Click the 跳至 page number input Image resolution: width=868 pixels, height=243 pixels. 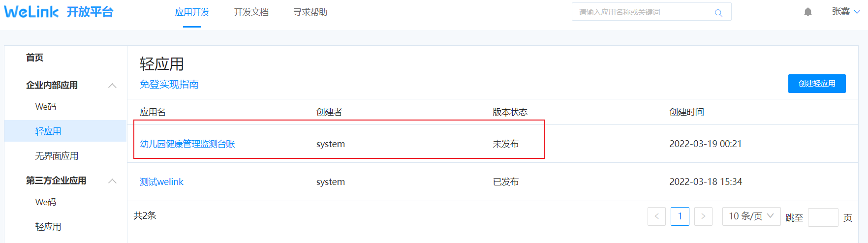click(x=823, y=217)
